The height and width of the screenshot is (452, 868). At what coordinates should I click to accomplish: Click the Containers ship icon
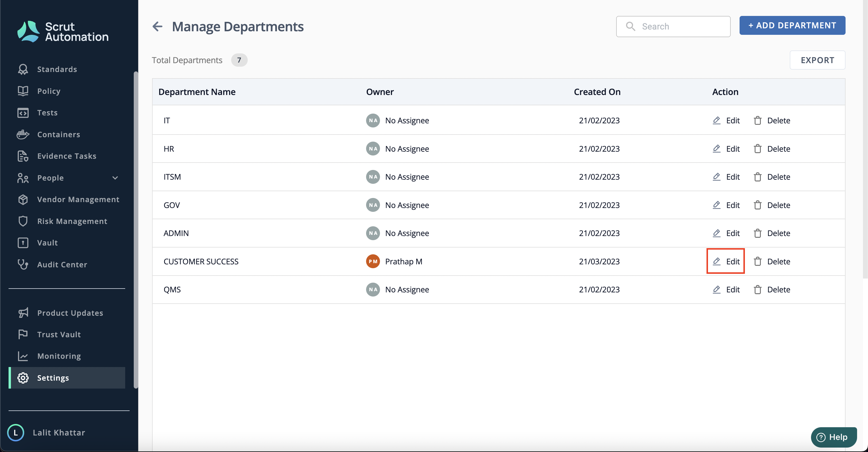click(23, 134)
